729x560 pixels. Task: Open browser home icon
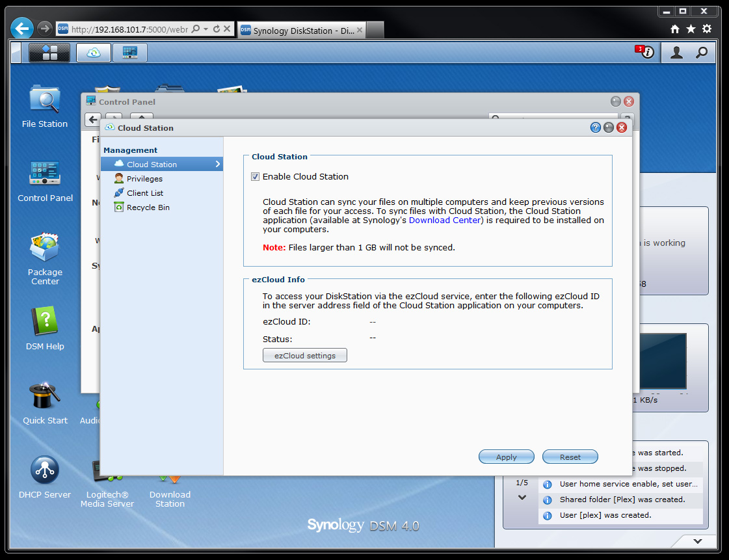(674, 29)
